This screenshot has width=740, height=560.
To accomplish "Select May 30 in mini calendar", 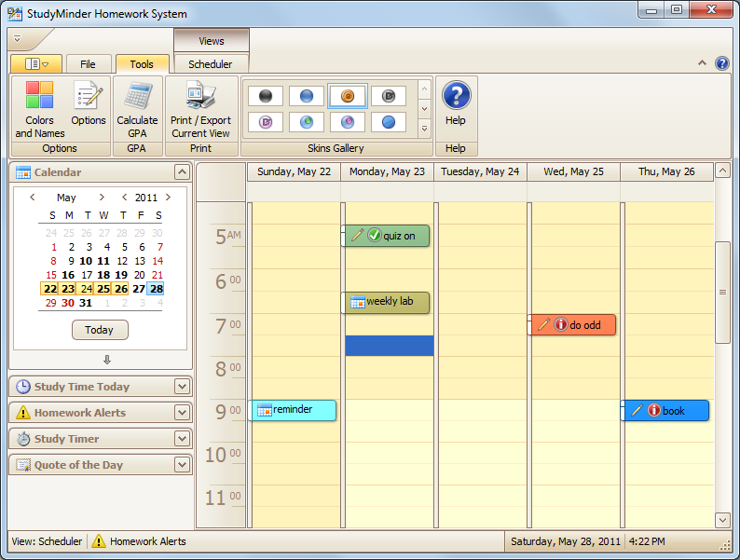I will click(68, 303).
